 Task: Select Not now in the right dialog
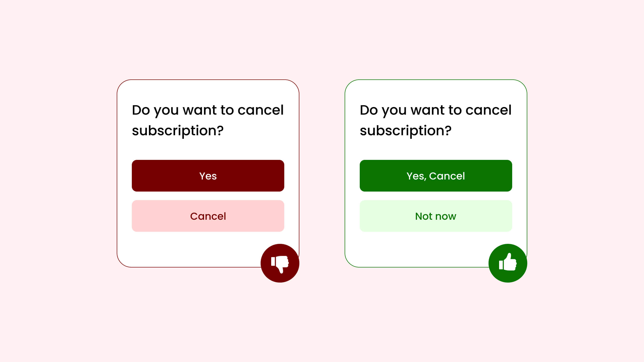coord(436,216)
